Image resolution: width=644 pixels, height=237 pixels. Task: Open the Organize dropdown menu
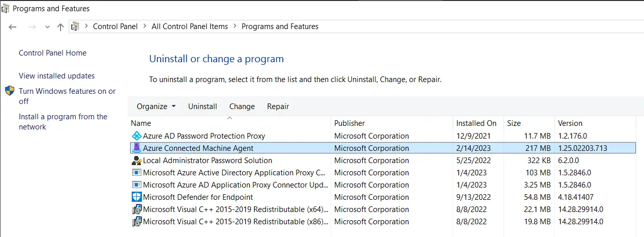tap(156, 107)
